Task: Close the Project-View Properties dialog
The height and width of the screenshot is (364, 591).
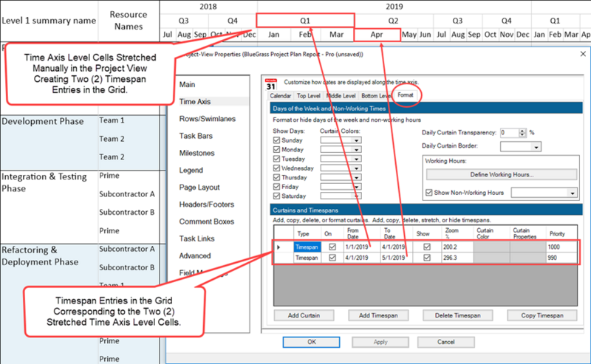Action: coord(583,54)
